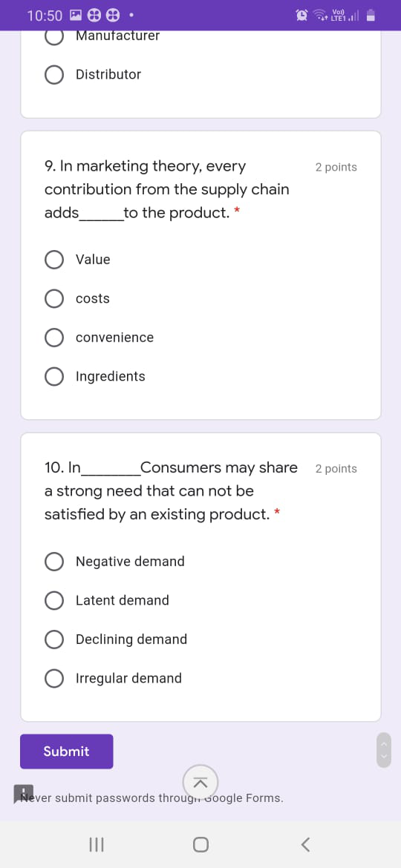Click the scroll handle at right edge
The width and height of the screenshot is (401, 868).
click(x=384, y=750)
